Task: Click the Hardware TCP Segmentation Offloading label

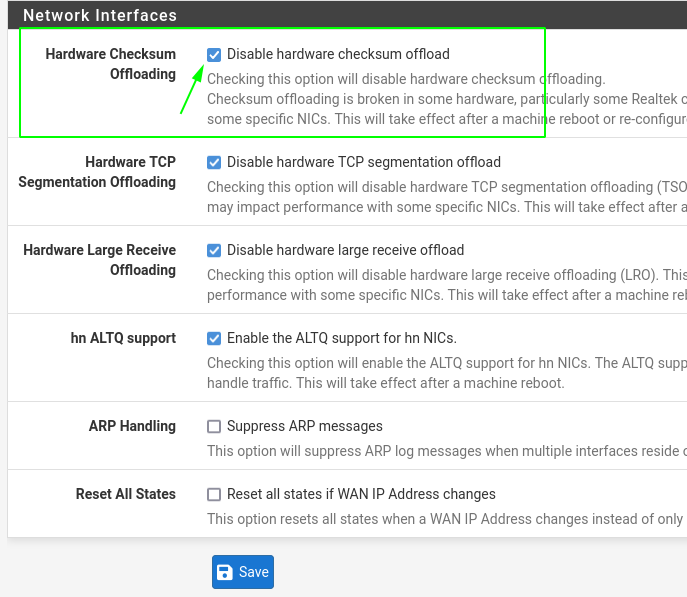Action: (97, 172)
